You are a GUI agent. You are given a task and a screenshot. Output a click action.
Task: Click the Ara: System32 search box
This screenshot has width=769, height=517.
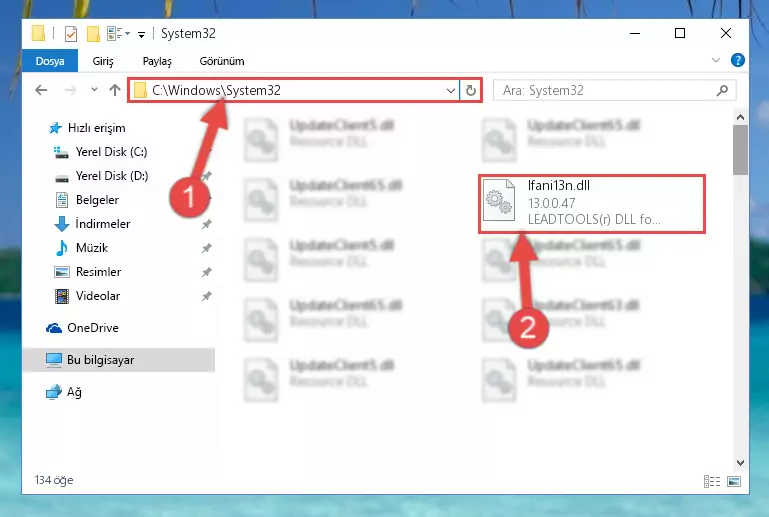pos(615,91)
